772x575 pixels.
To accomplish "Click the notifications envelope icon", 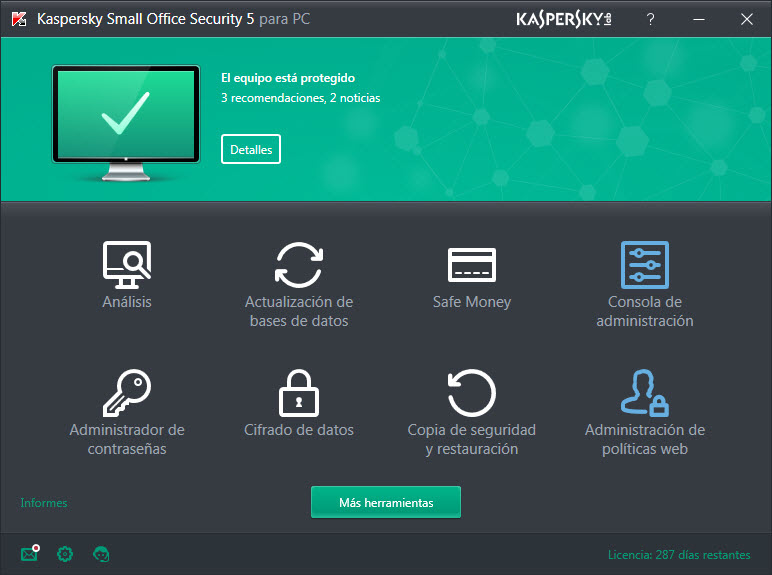I will pyautogui.click(x=30, y=553).
